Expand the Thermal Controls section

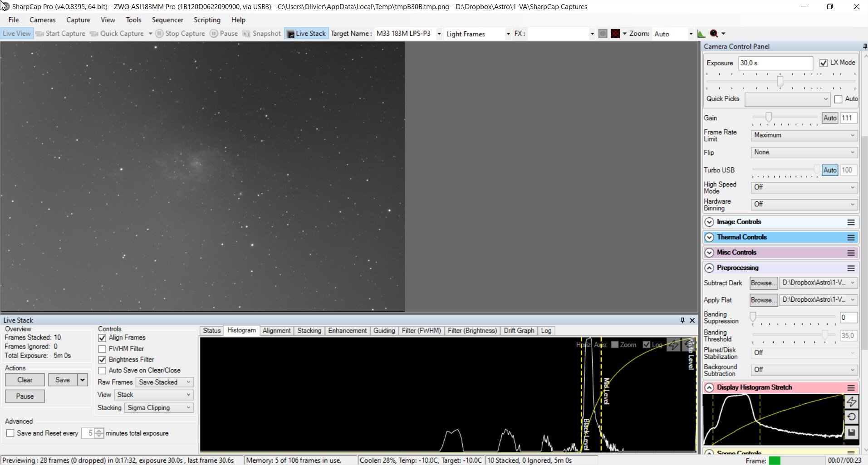(x=709, y=237)
